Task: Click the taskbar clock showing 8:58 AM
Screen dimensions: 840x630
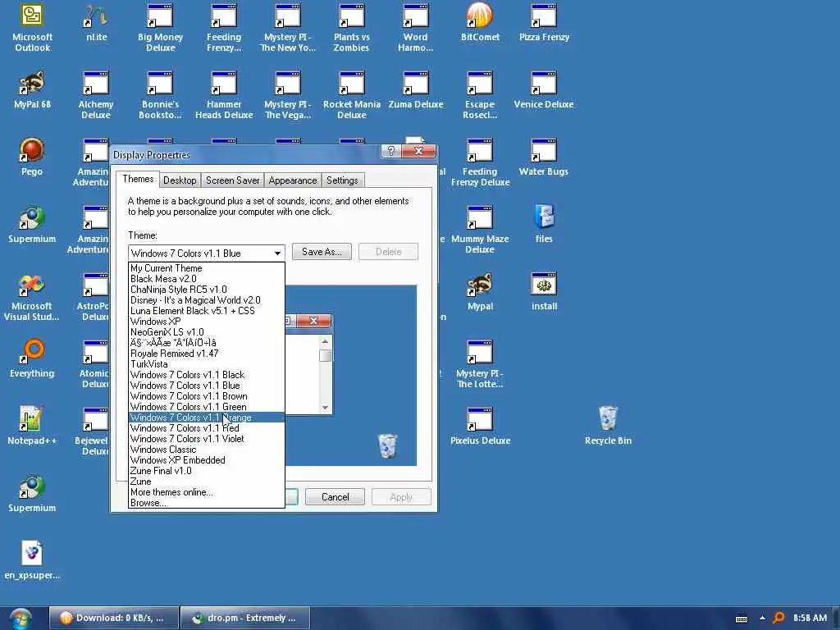Action: click(810, 618)
